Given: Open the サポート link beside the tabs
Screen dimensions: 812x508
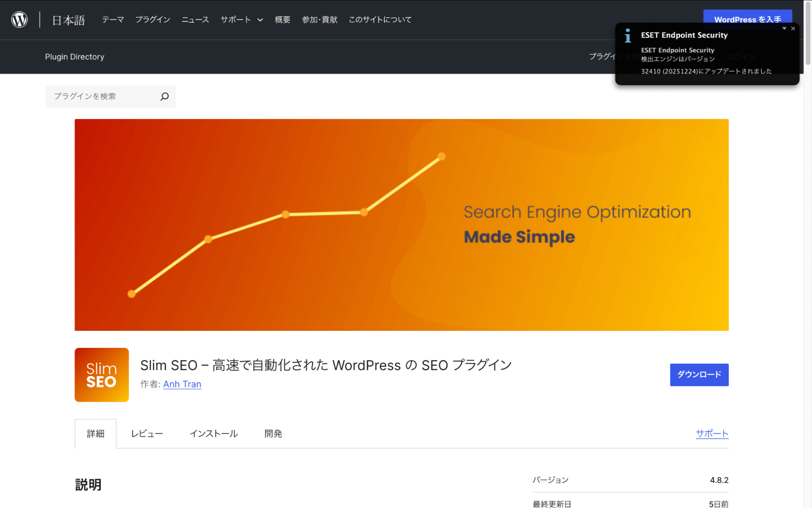Looking at the screenshot, I should [712, 433].
